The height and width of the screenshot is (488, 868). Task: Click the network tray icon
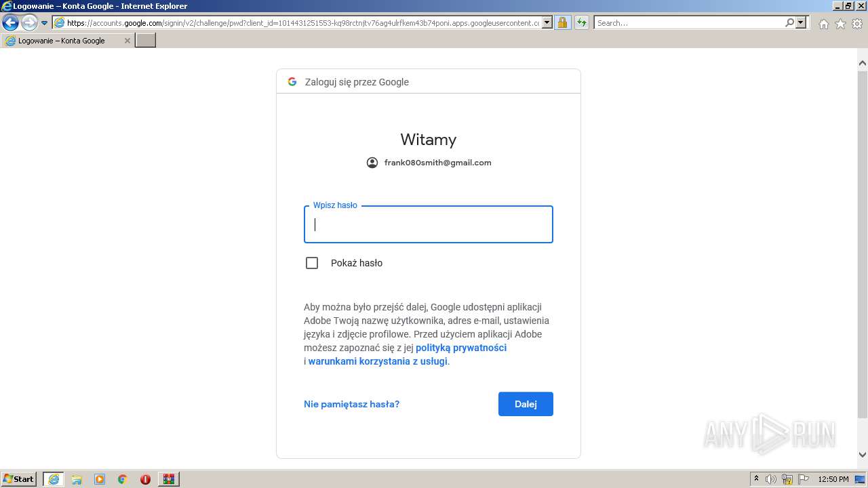click(x=787, y=479)
